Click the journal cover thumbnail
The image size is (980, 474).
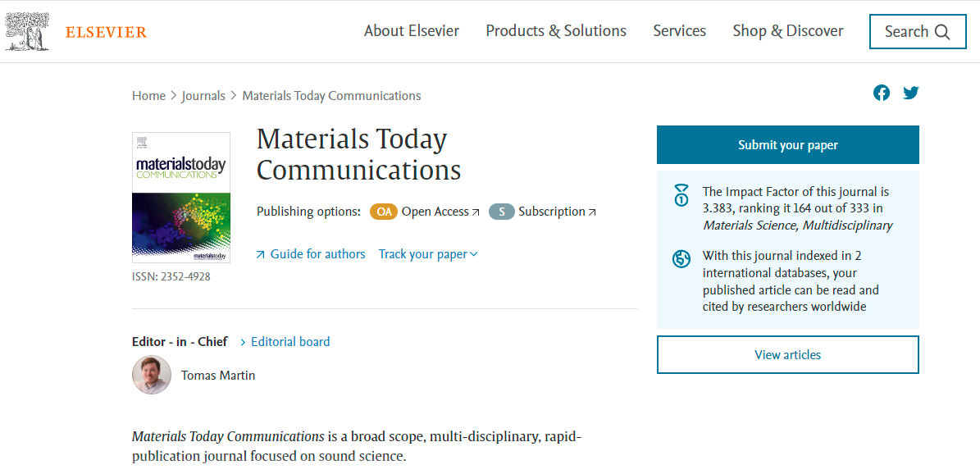point(181,198)
